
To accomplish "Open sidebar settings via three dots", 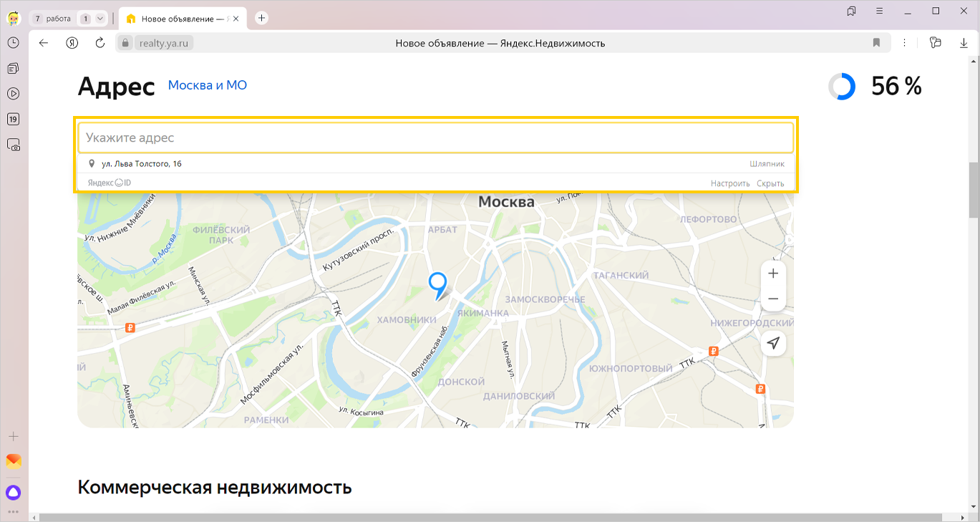I will (14, 512).
